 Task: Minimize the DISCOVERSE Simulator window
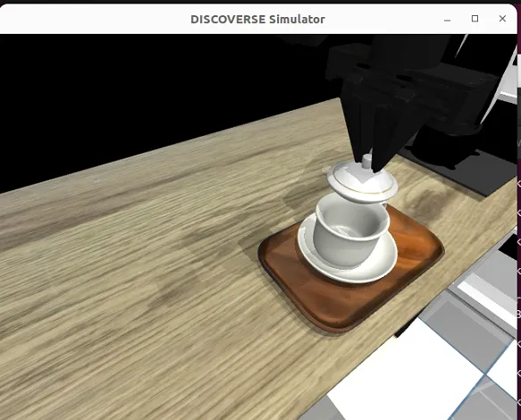coord(447,20)
